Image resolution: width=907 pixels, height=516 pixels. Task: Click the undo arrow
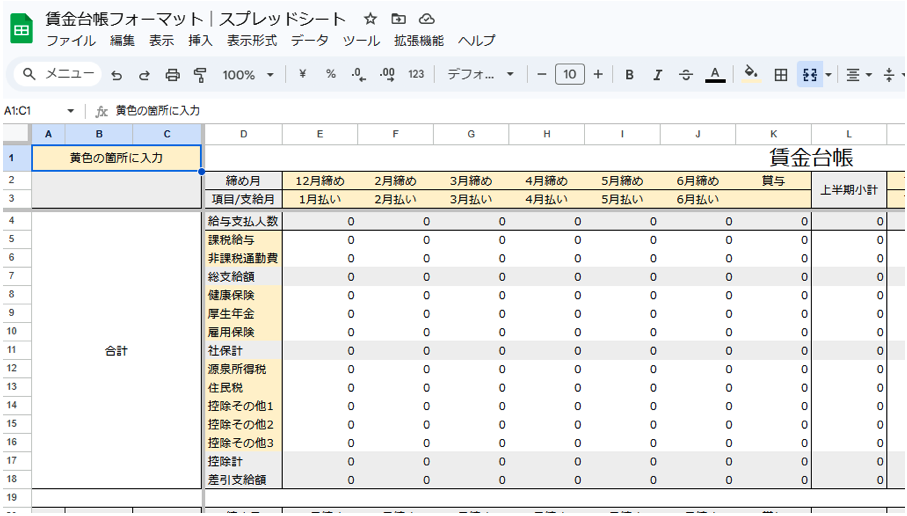click(117, 75)
